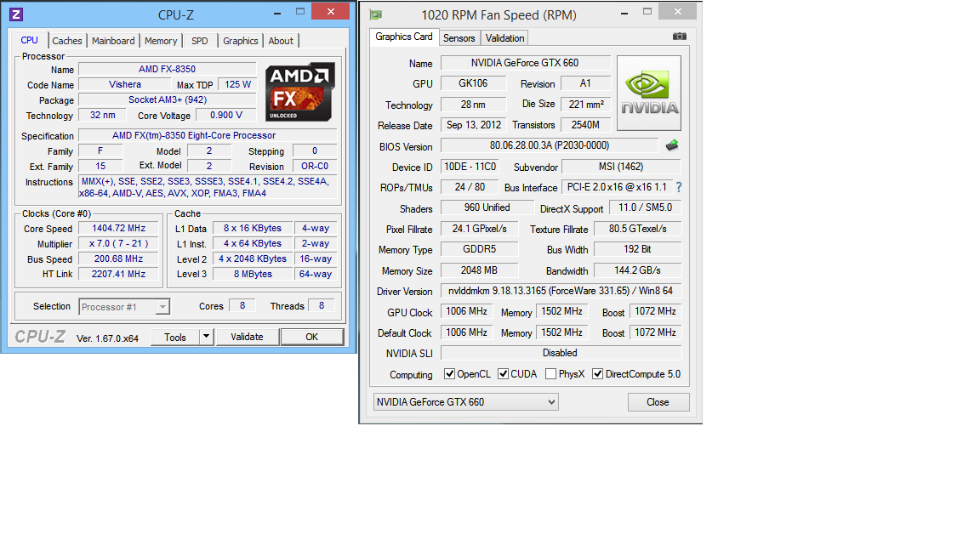The width and height of the screenshot is (980, 551).
Task: Click the Release Date field Sep 13, 2012
Action: click(x=473, y=124)
